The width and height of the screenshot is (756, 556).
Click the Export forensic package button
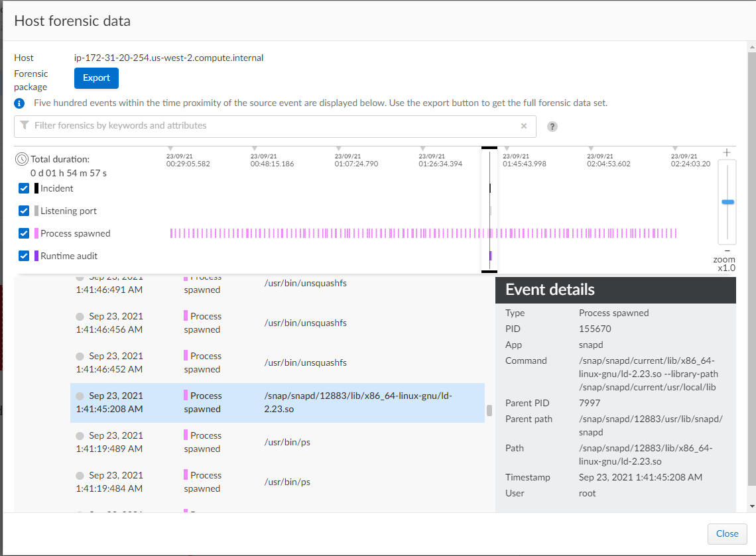click(96, 78)
